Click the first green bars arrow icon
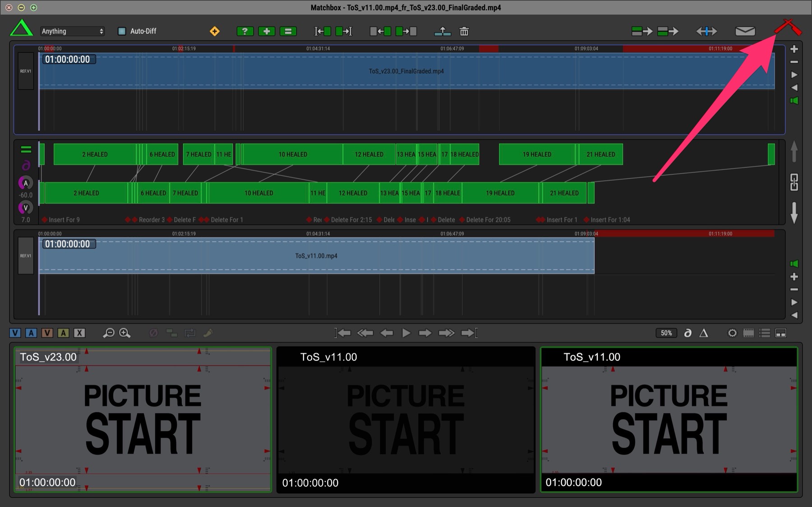812x507 pixels. click(x=642, y=31)
